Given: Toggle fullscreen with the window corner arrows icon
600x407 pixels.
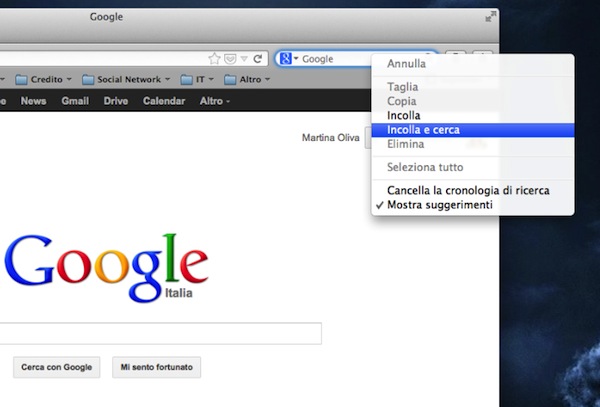Looking at the screenshot, I should (x=491, y=16).
